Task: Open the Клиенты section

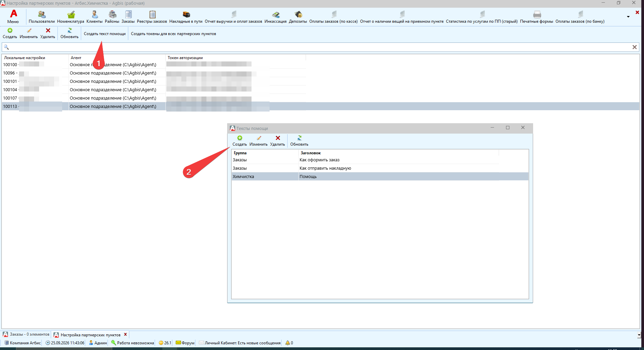Action: (95, 16)
